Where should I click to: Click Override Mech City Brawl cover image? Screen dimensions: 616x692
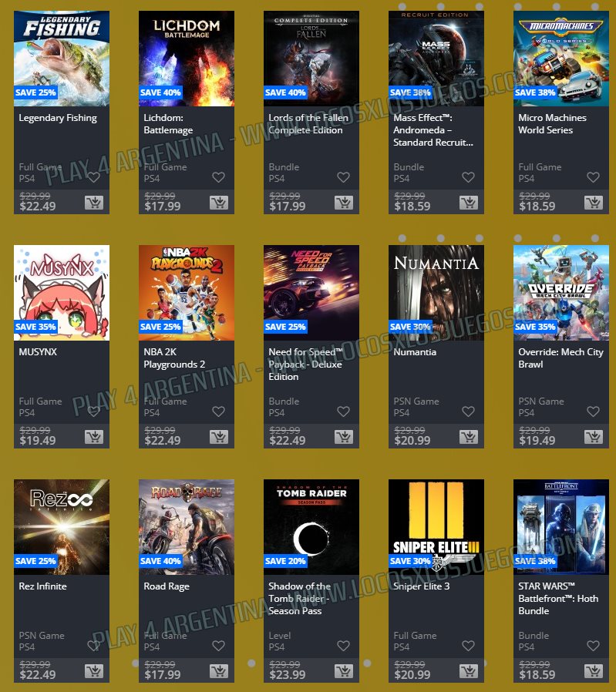561,293
